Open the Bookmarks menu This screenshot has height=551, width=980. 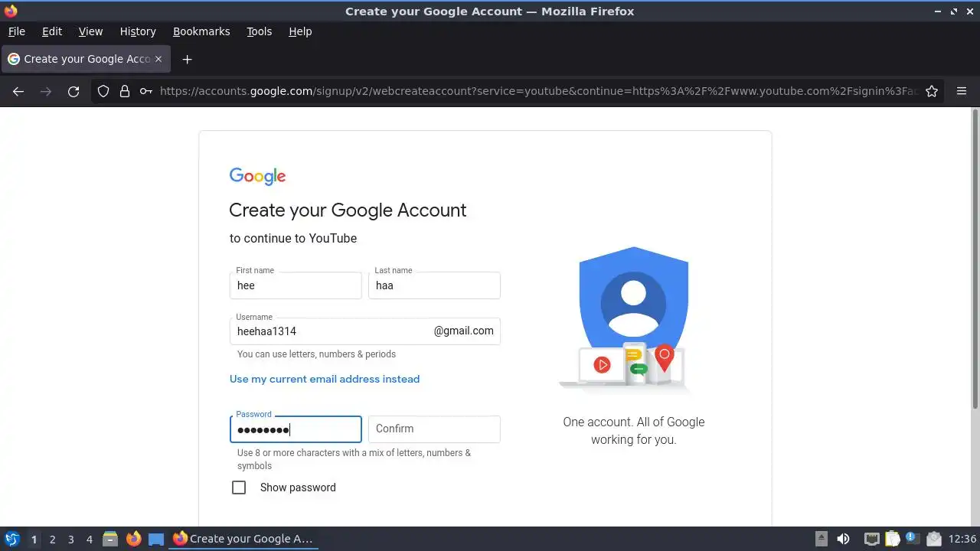[x=201, y=31]
